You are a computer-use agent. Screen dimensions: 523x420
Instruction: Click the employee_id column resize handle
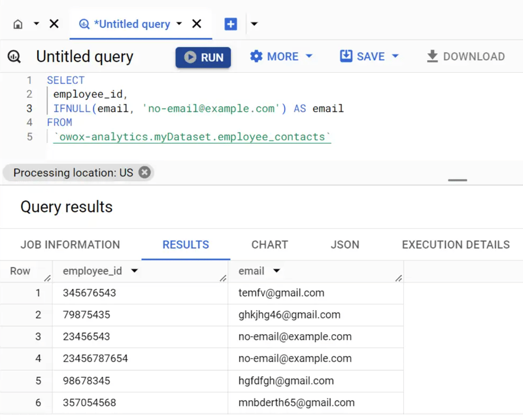pos(223,278)
